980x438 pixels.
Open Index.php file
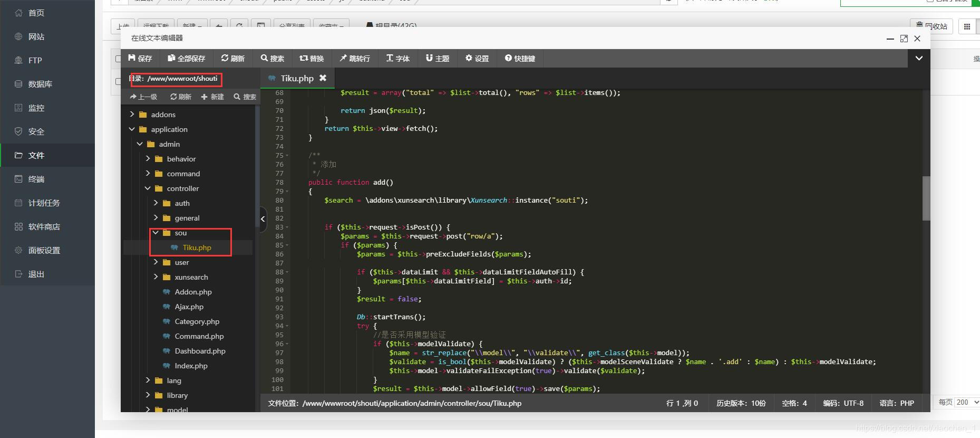pos(191,366)
